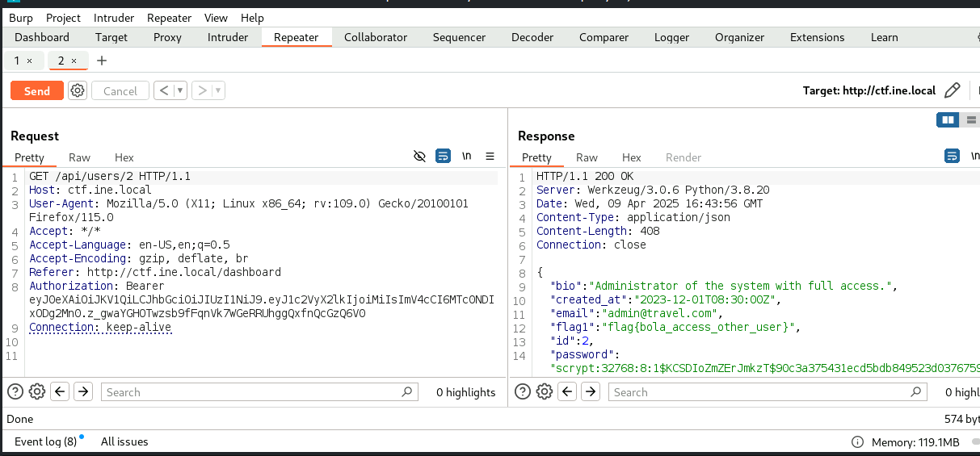Toggle line wrap icon in Request panel

coord(443,157)
